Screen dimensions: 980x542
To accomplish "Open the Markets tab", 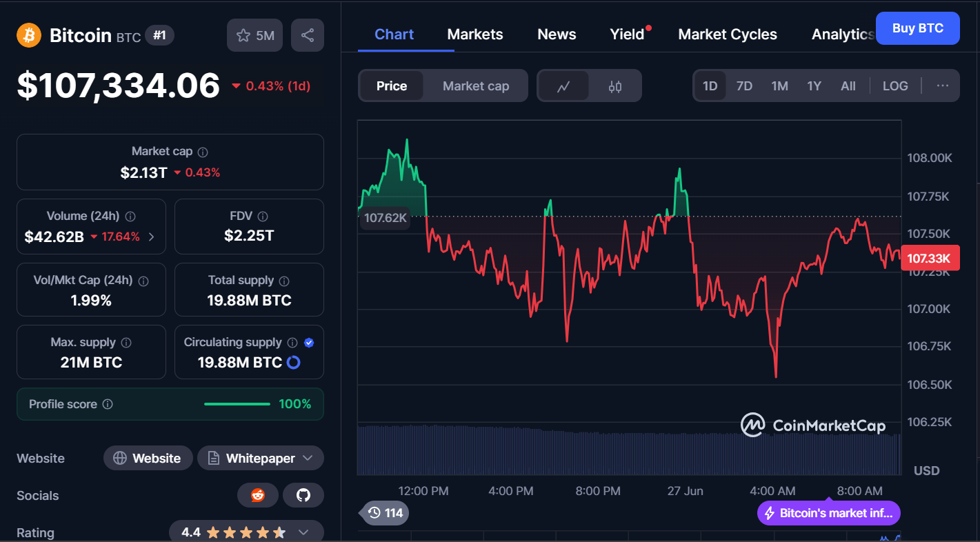I will (x=475, y=34).
